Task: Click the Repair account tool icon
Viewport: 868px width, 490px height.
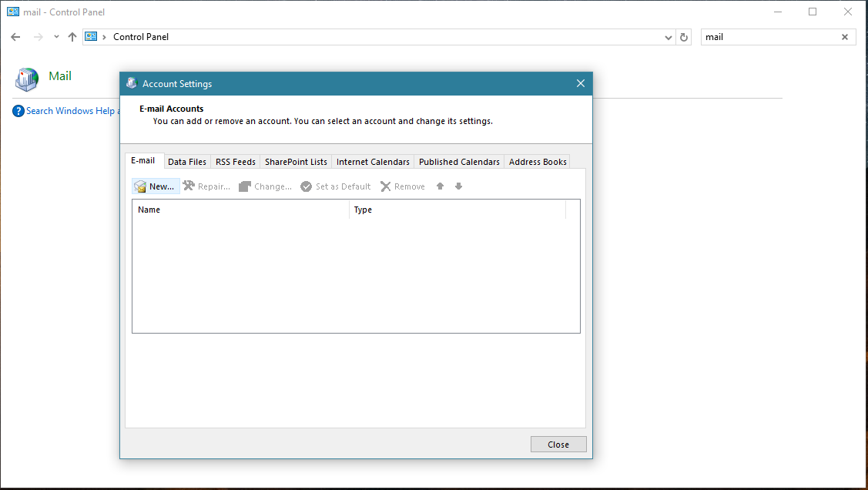Action: (189, 186)
